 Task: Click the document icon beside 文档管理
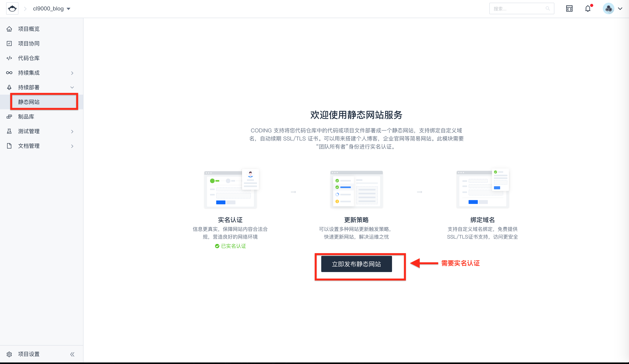click(9, 146)
